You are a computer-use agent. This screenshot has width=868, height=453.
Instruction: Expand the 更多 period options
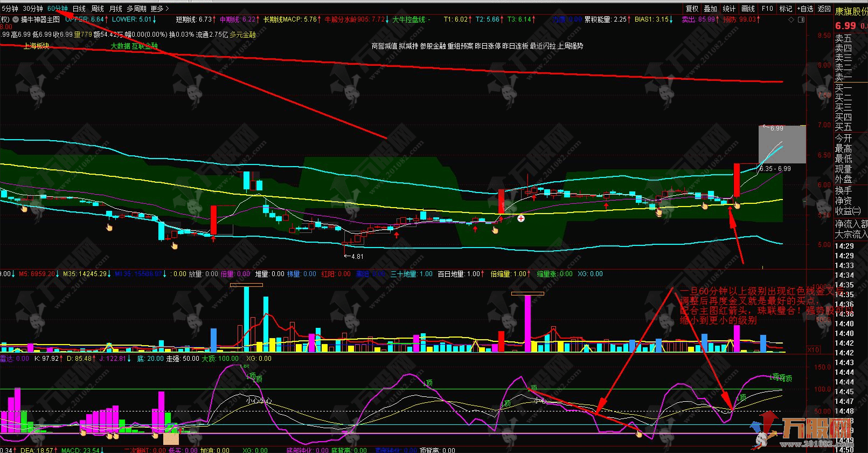[x=159, y=9]
